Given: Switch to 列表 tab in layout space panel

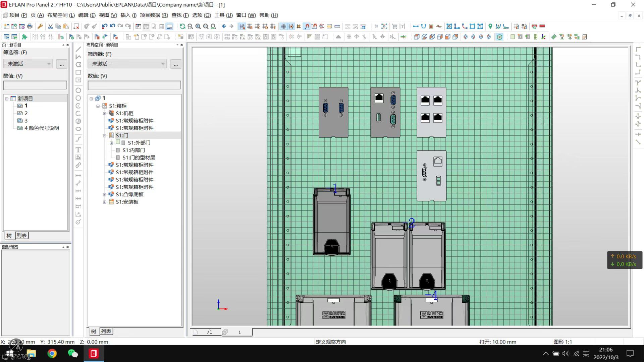Looking at the screenshot, I should click(x=106, y=331).
